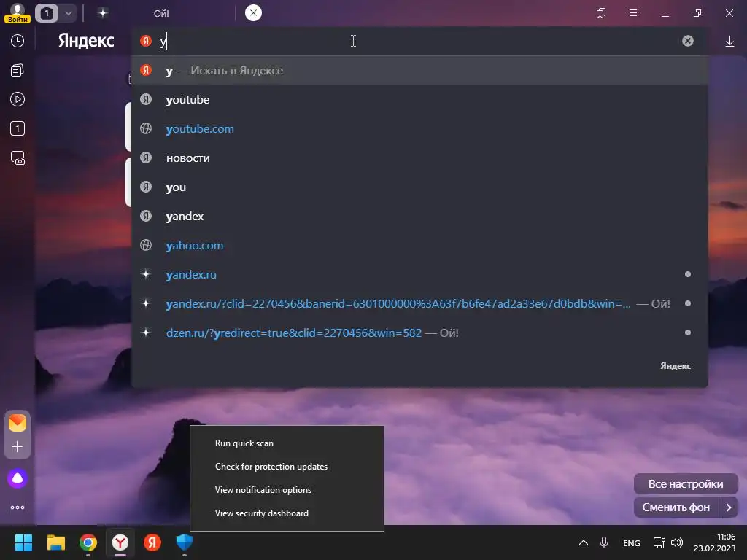The image size is (747, 560).
Task: Select the 'you' suggestion
Action: click(419, 187)
